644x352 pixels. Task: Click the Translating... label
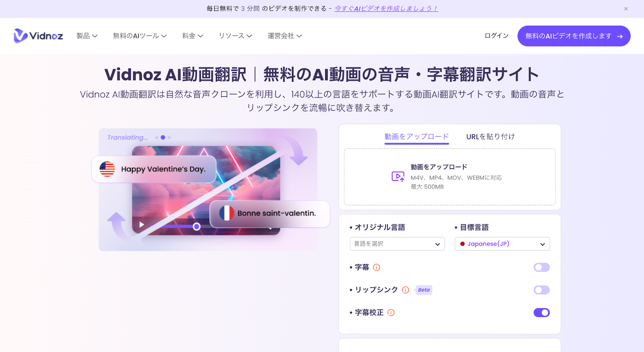(x=127, y=137)
